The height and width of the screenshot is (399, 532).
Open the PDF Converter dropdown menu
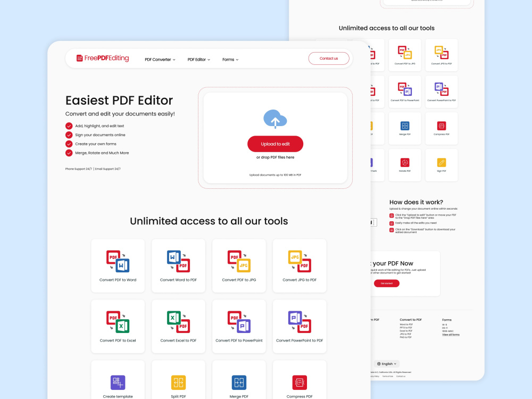coord(160,60)
